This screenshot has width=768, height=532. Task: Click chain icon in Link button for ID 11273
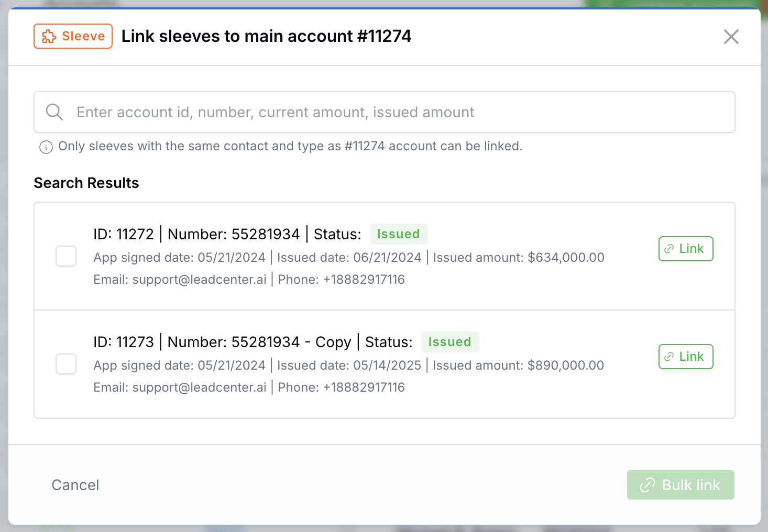point(669,357)
